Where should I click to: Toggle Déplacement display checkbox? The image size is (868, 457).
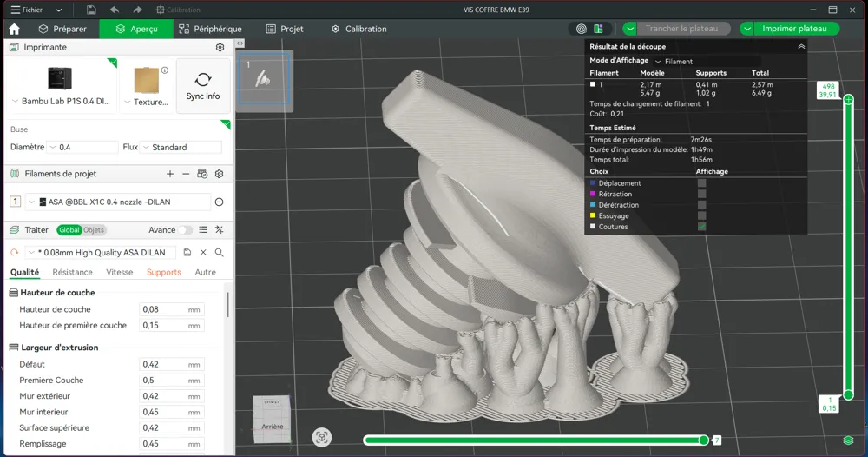coord(702,183)
